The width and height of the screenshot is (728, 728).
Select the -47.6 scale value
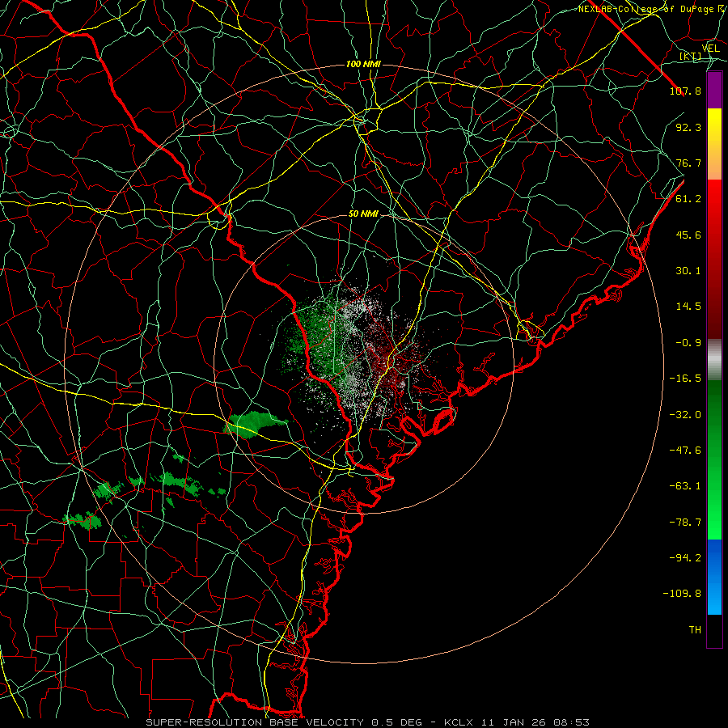click(x=685, y=451)
